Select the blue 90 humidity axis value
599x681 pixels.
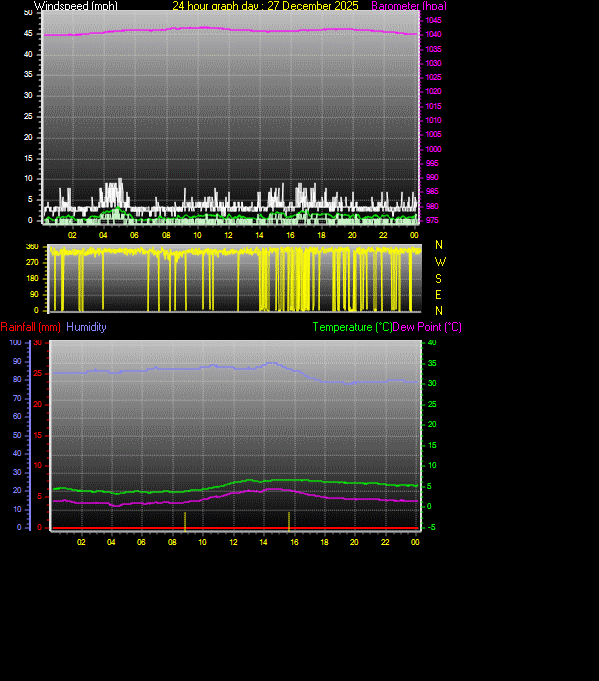17,361
